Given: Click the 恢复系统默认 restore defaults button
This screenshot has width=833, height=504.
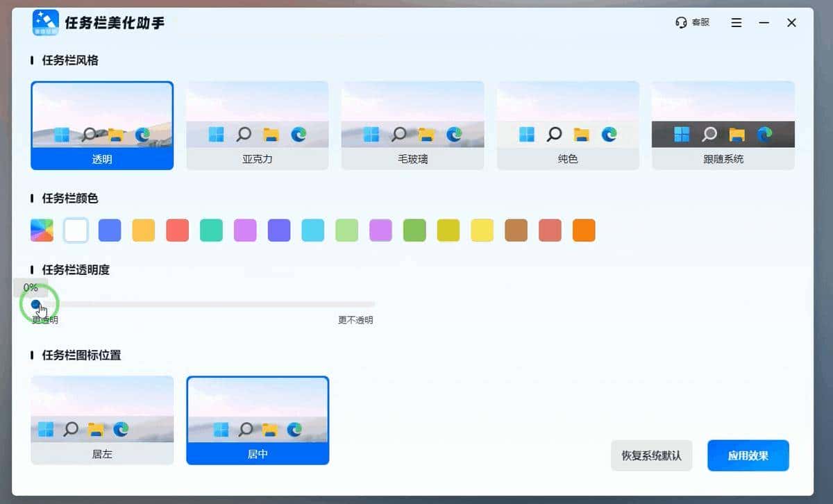Looking at the screenshot, I should pos(651,455).
